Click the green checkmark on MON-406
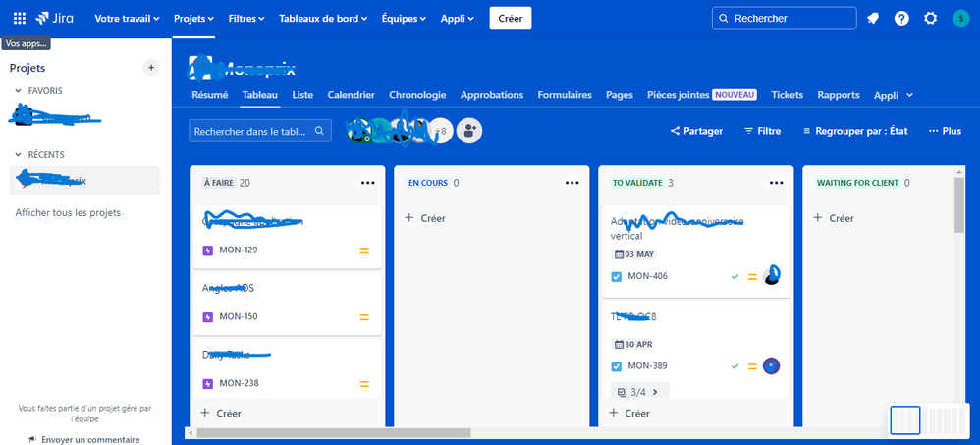 735,276
